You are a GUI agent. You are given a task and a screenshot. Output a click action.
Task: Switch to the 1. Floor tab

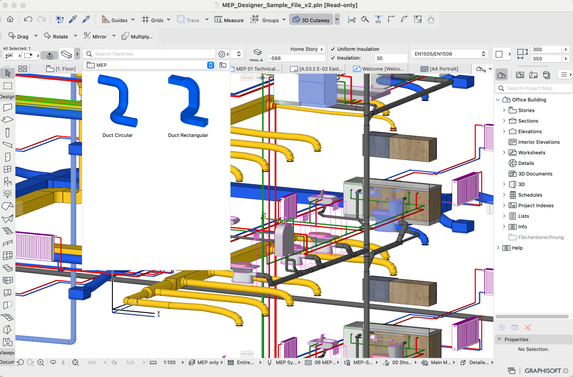click(x=61, y=69)
